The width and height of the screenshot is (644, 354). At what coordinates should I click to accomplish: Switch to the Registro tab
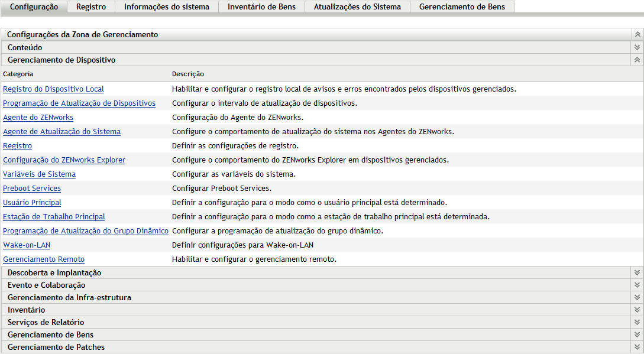click(x=90, y=7)
